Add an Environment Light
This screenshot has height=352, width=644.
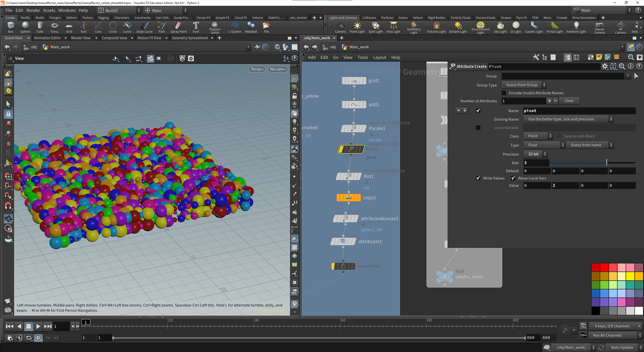coord(481,27)
